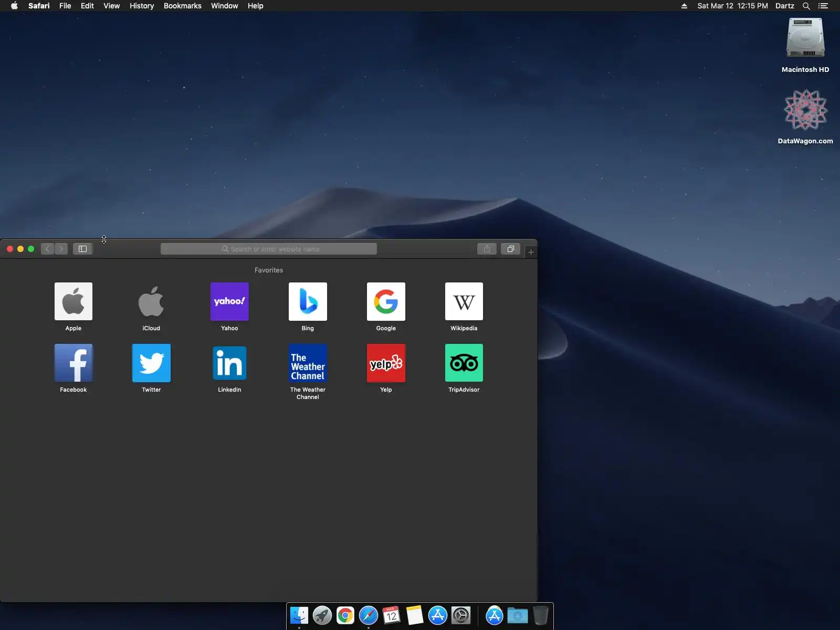Screen dimensions: 840x630
Task: Open the LinkedIn favorite
Action: point(229,363)
